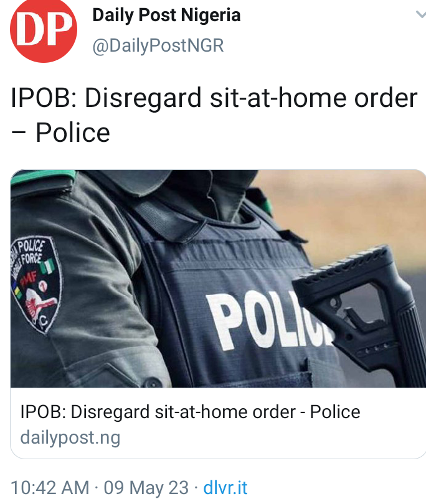Click the 10:42 AM timestamp
This screenshot has width=426, height=504.
point(50,488)
